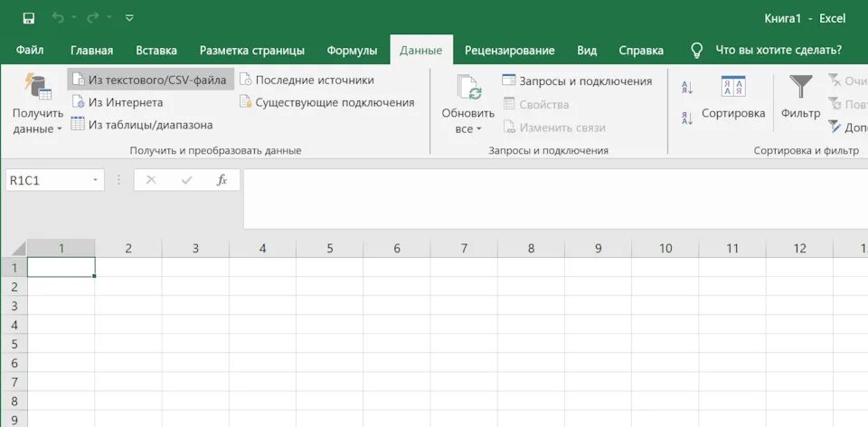Open the Справка tab
868x427 pixels.
tap(641, 51)
